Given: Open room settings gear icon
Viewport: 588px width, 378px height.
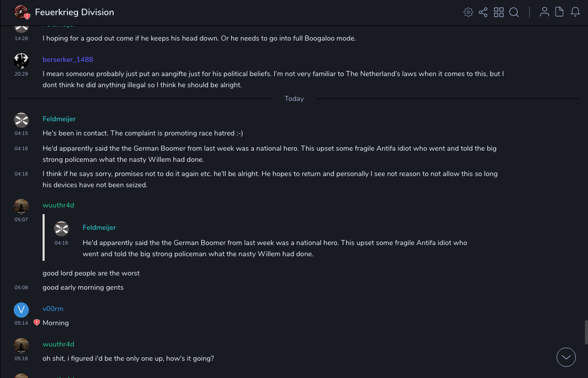Looking at the screenshot, I should [x=468, y=12].
